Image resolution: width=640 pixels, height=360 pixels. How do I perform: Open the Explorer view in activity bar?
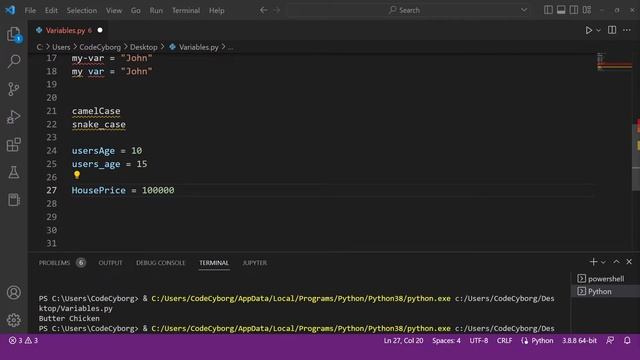[14, 34]
